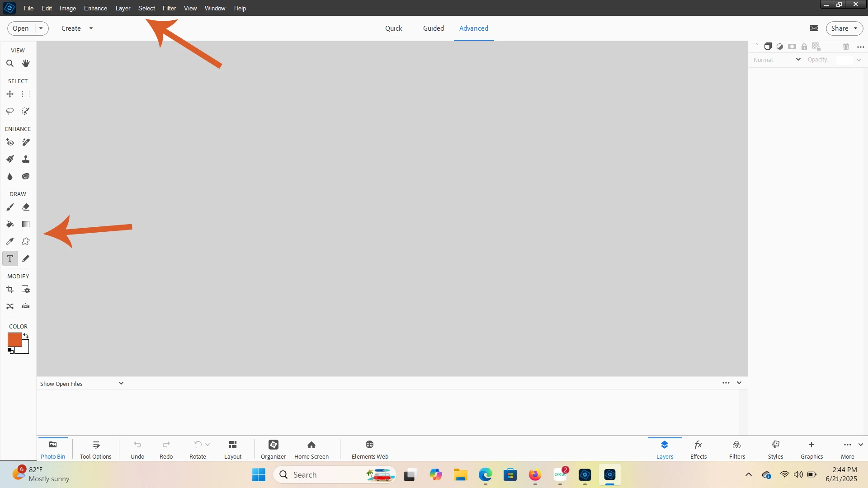Select the Clone Stamp tool
The height and width of the screenshot is (488, 868).
click(26, 159)
